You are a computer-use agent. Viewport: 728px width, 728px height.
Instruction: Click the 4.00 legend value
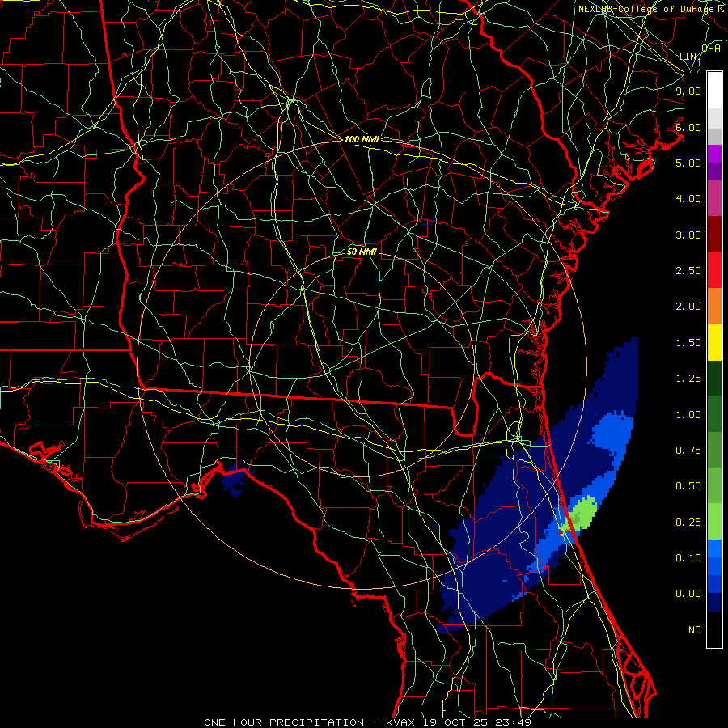point(688,199)
